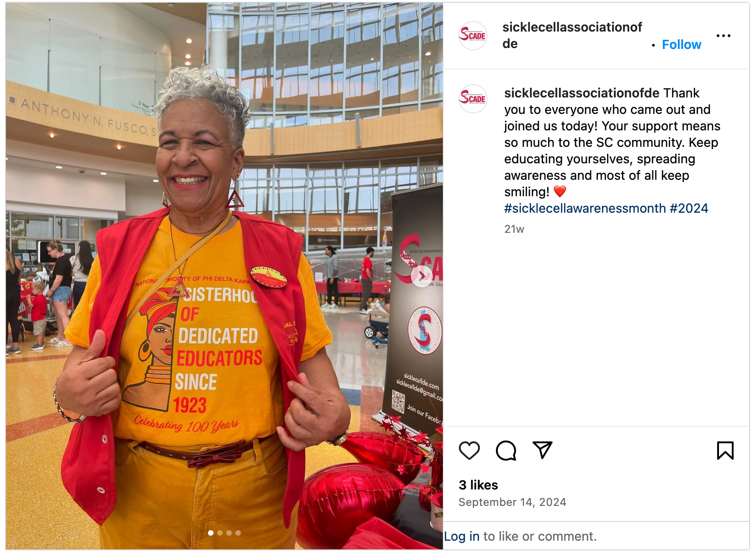Save the post with the bookmark icon
This screenshot has height=559, width=756.
click(x=725, y=451)
